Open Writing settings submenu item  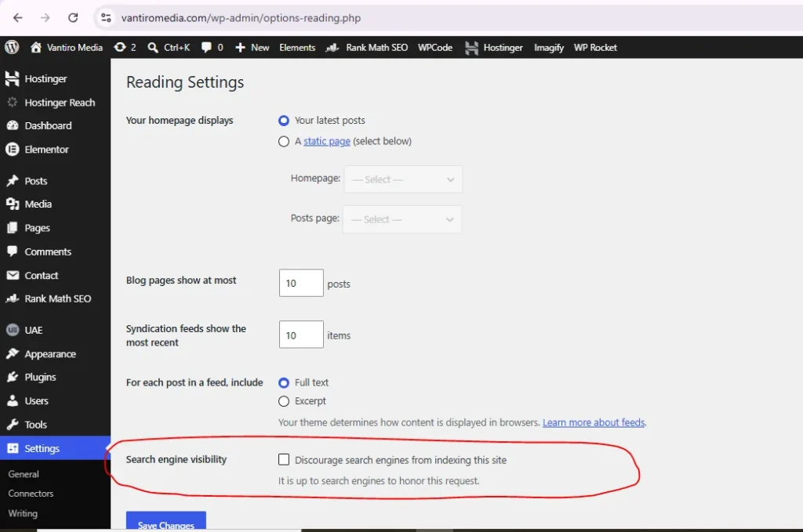tap(23, 513)
